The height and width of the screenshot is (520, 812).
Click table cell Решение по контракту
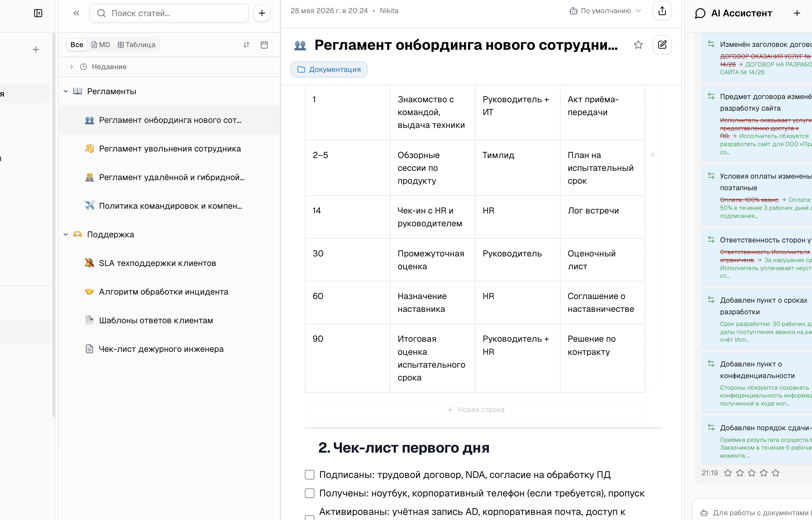pos(603,358)
